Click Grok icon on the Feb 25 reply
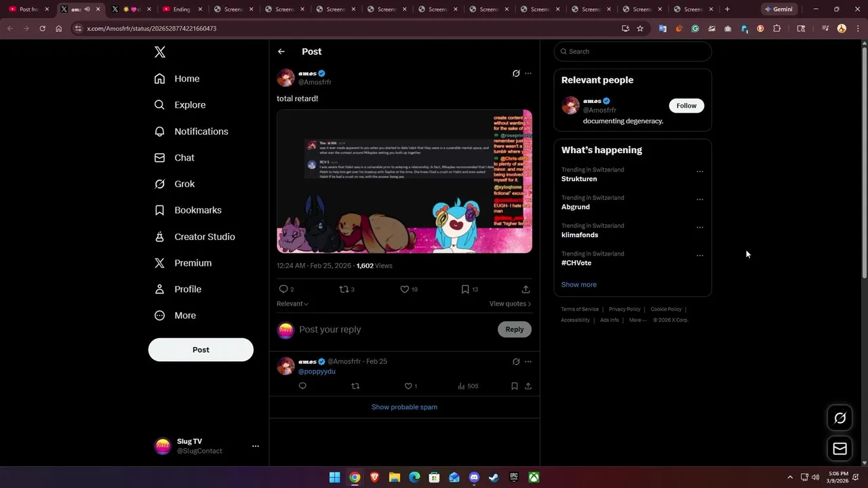 (x=516, y=361)
